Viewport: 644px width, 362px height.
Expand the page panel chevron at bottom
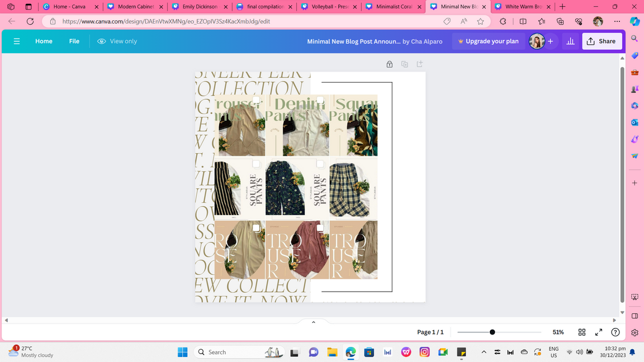click(314, 322)
